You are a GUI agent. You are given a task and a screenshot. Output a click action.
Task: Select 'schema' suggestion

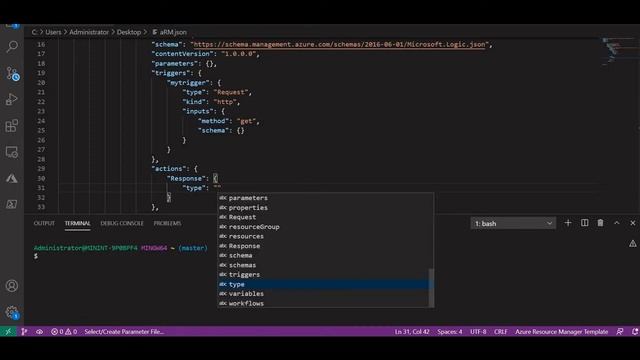pos(325,256)
